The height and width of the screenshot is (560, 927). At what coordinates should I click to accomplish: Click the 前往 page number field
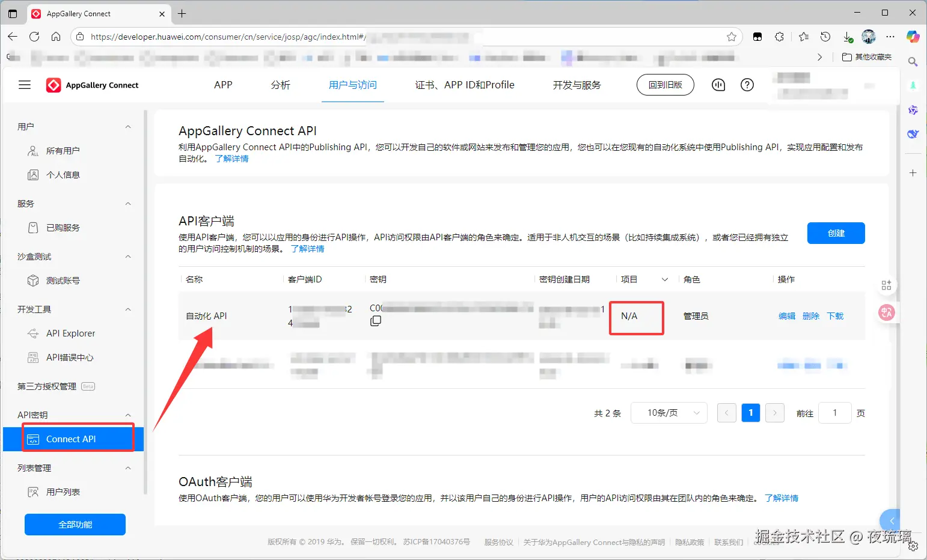(x=835, y=413)
